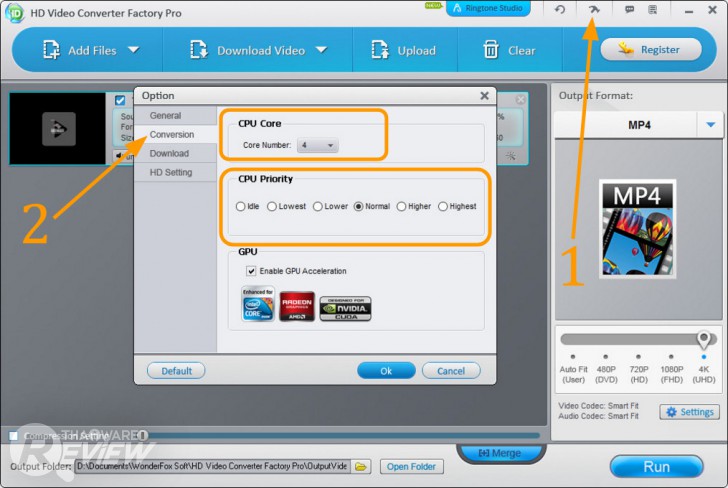The image size is (728, 488).
Task: Click the video preview thumbnail
Action: 58,129
